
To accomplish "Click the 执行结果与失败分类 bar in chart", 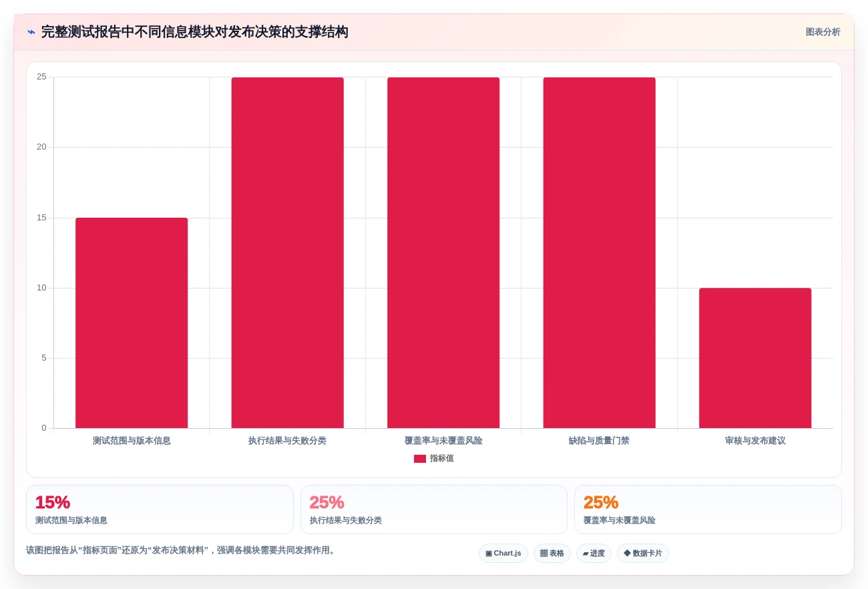I will [x=288, y=252].
